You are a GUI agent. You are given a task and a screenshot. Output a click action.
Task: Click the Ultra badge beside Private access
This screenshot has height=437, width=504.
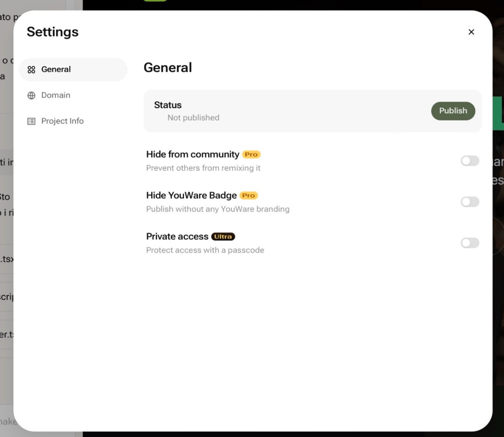click(x=223, y=237)
